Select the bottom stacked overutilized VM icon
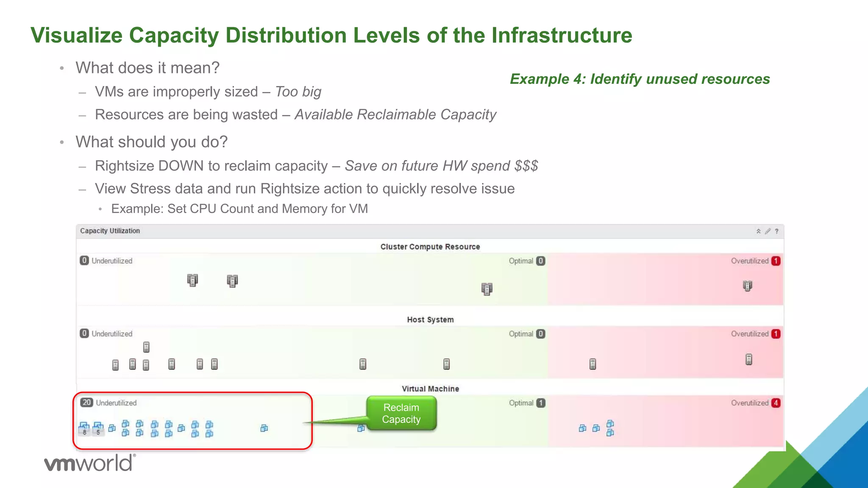Viewport: 868px width, 488px height. point(610,433)
